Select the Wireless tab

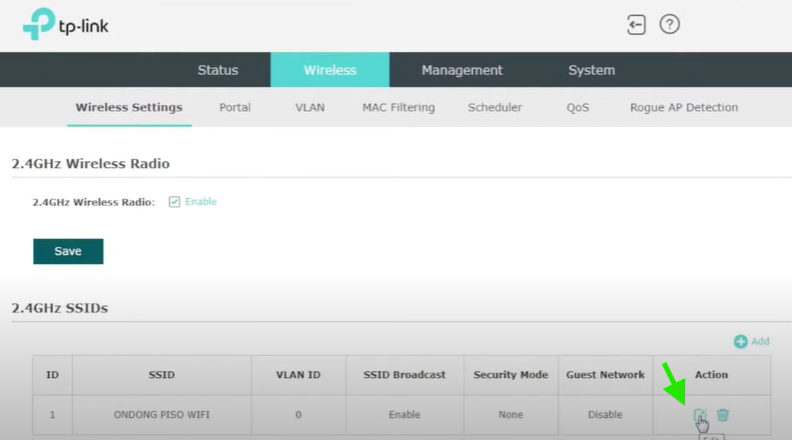click(330, 70)
